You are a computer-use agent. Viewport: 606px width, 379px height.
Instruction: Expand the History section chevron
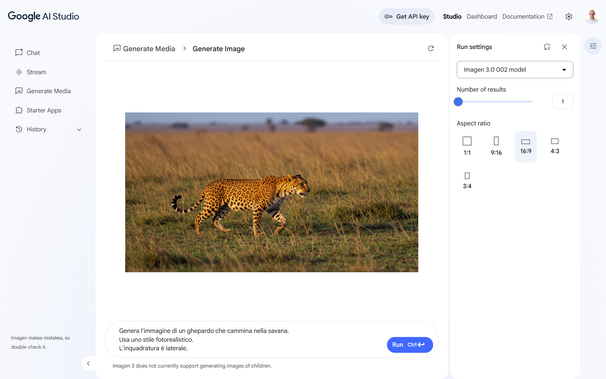coord(79,130)
